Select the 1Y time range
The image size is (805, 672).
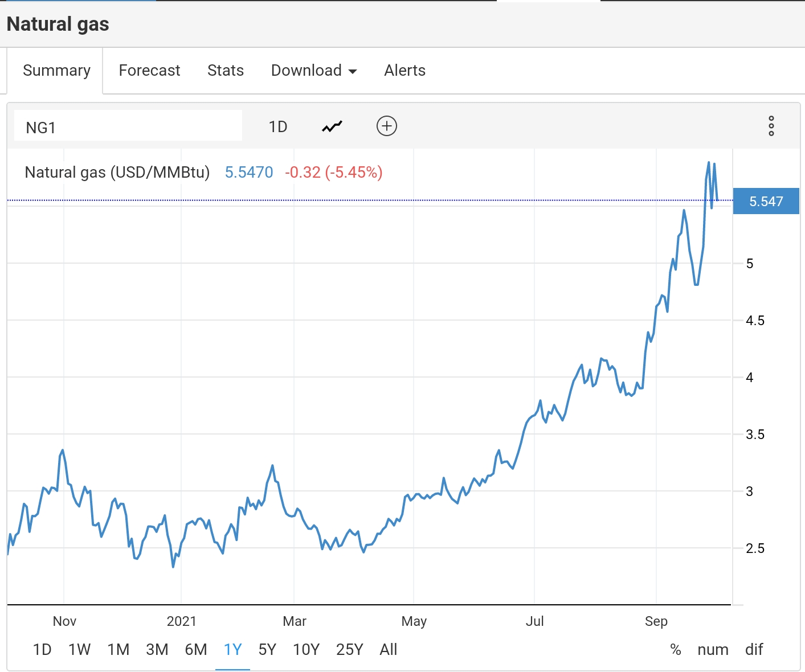[x=233, y=650]
